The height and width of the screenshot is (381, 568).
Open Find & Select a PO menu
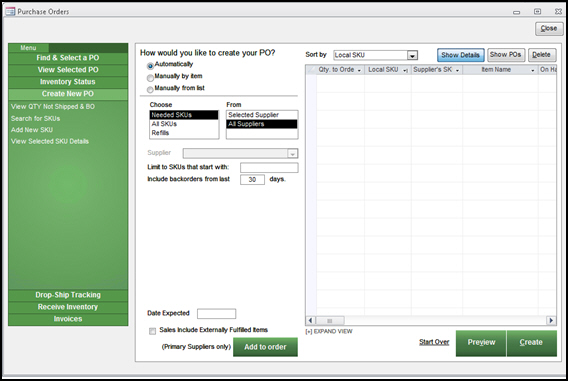pos(68,58)
